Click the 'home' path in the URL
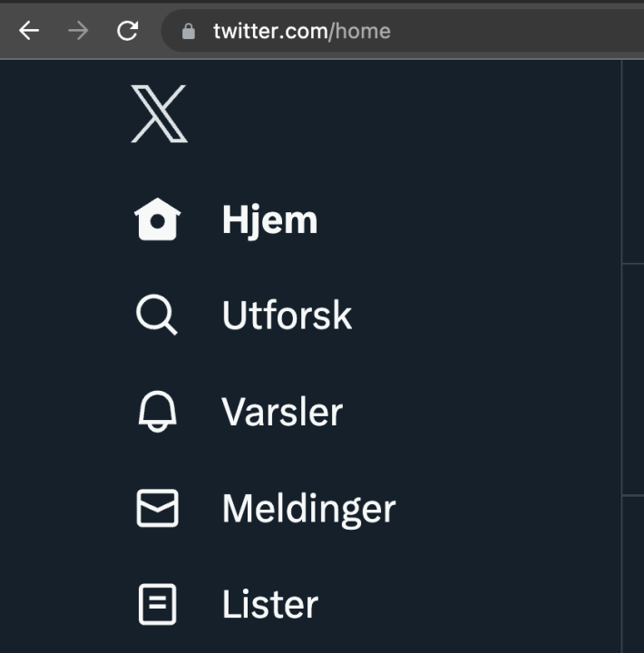Screen dimensions: 644x653 (364, 31)
